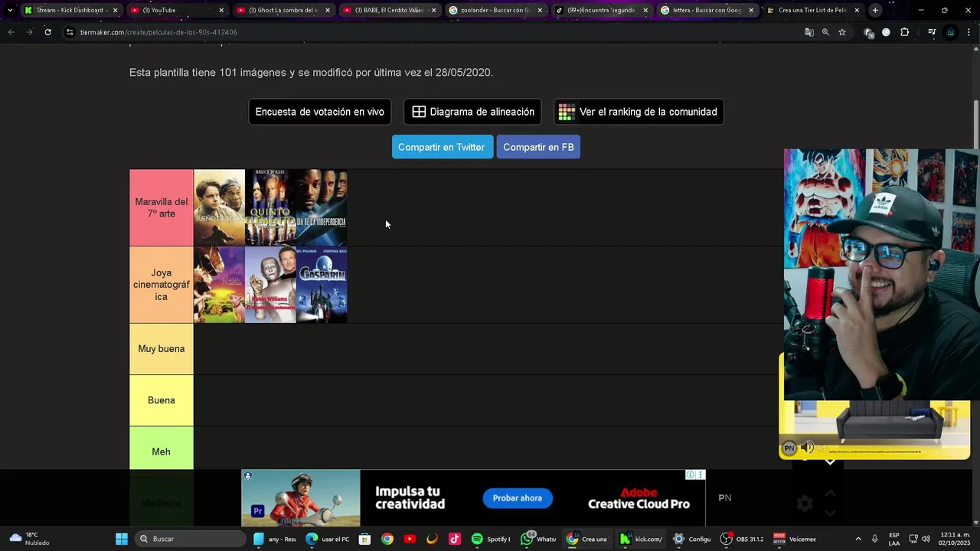Open the TikTok taskbar icon

[454, 539]
